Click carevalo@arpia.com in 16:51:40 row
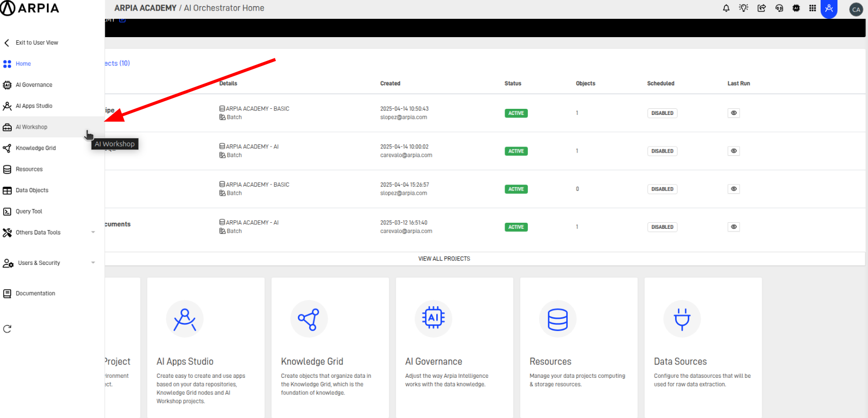The height and width of the screenshot is (418, 868). tap(406, 231)
